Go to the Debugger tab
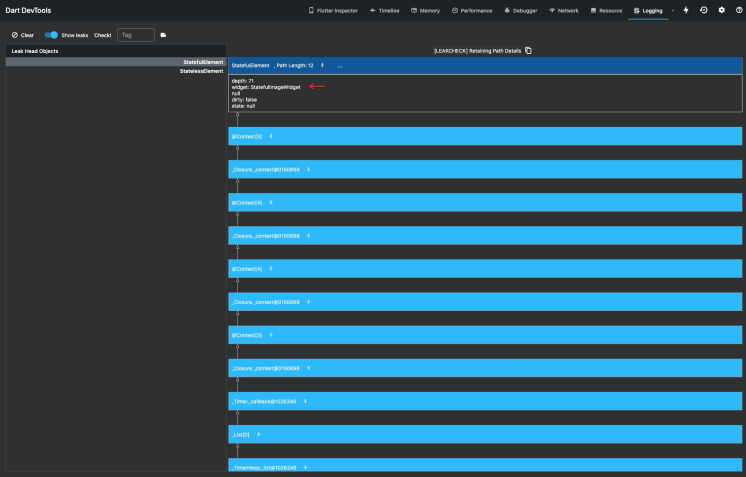 (x=520, y=10)
